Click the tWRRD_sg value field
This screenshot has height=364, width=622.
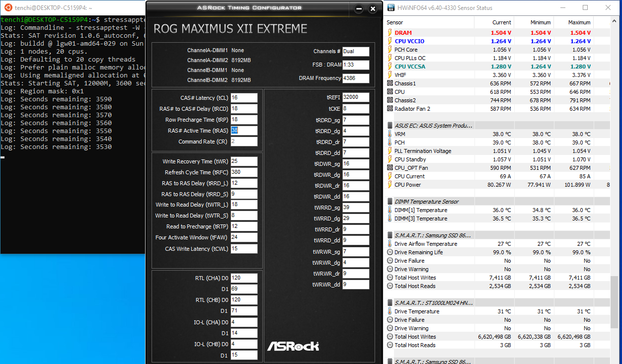356,208
